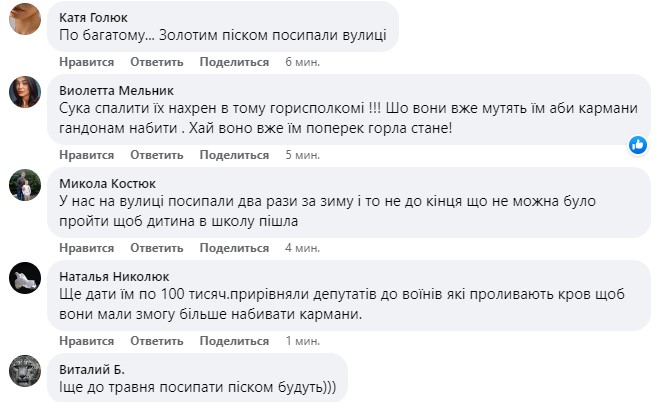Image resolution: width=672 pixels, height=402 pixels.
Task: Open Виолетта Мельник's avatar photo
Action: (25, 92)
